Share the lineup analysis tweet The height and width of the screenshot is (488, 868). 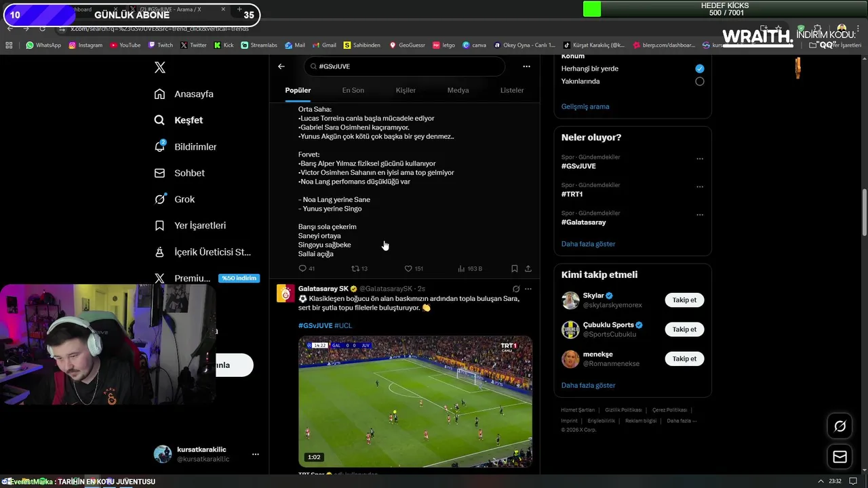[x=528, y=268]
